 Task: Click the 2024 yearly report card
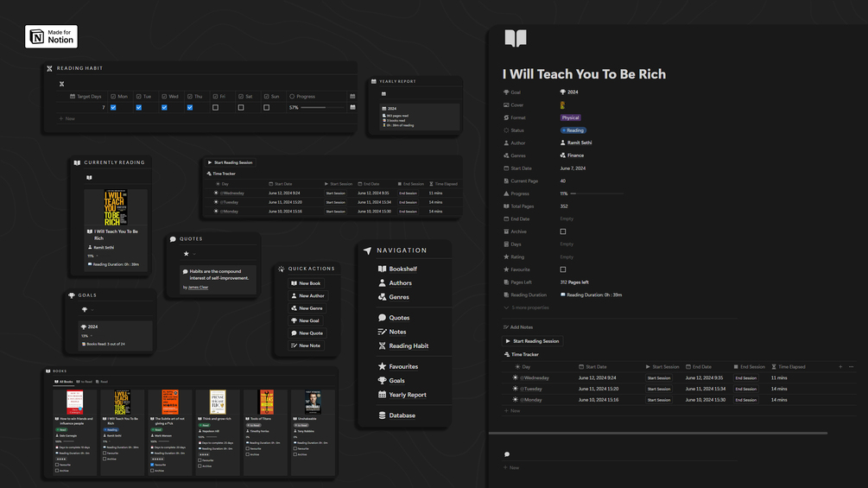click(x=419, y=117)
